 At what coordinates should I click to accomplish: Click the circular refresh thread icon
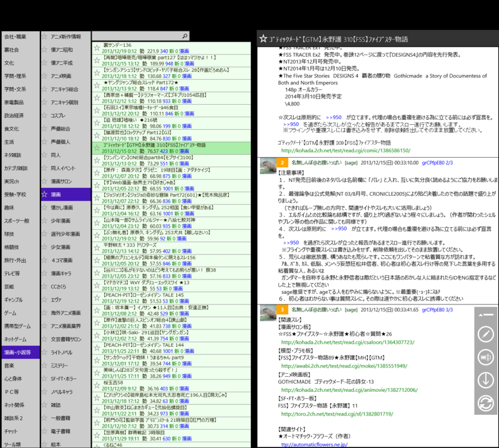486,404
